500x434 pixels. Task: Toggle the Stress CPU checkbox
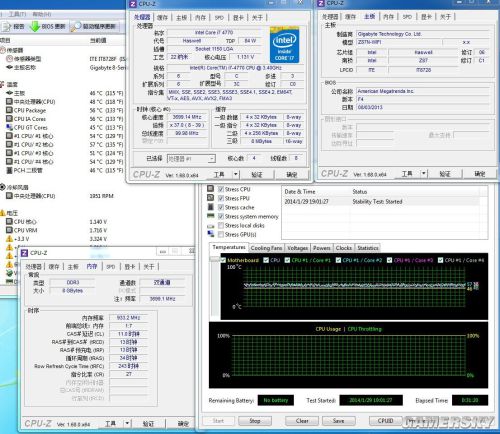click(220, 189)
